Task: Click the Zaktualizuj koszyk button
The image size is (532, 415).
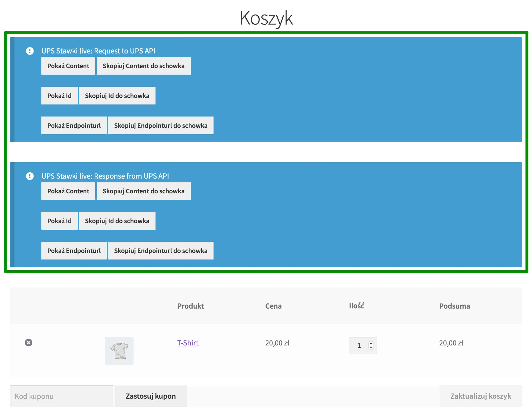Action: click(480, 396)
